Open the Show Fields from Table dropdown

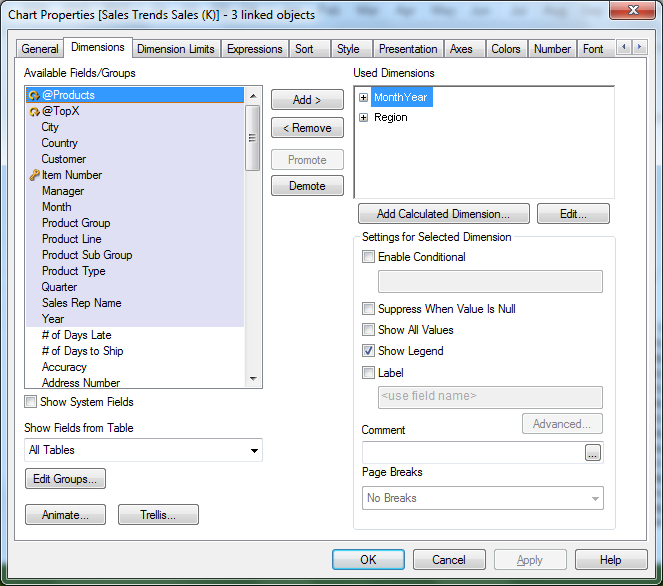click(143, 450)
